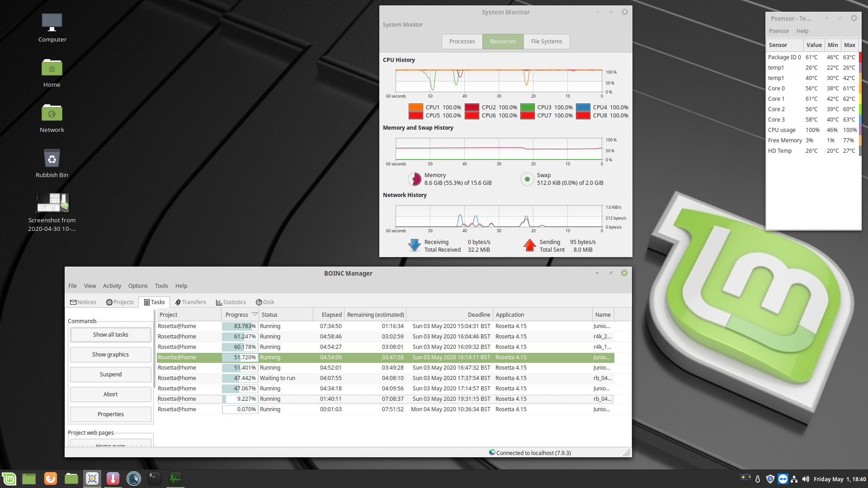Select Package ID 0 sensor row
Image resolution: width=868 pixels, height=488 pixels.
812,57
